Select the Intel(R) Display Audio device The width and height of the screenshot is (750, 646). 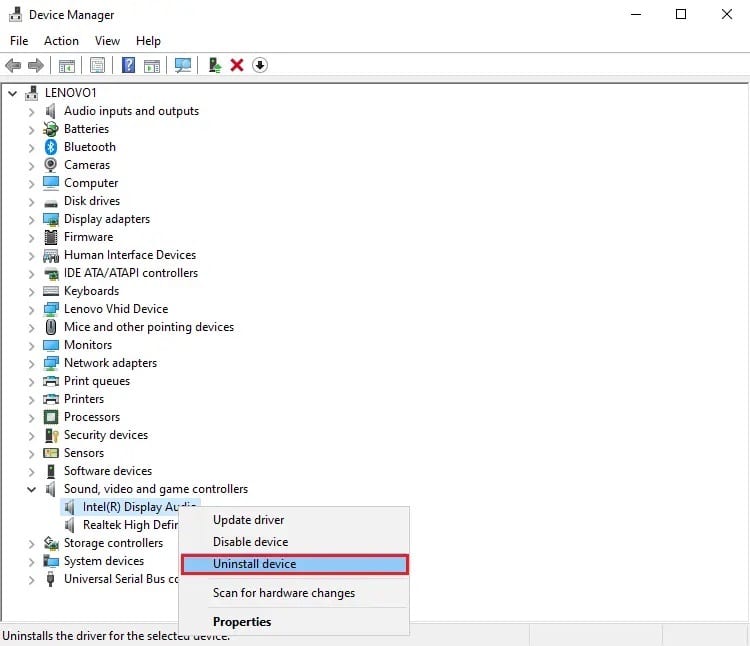click(130, 507)
